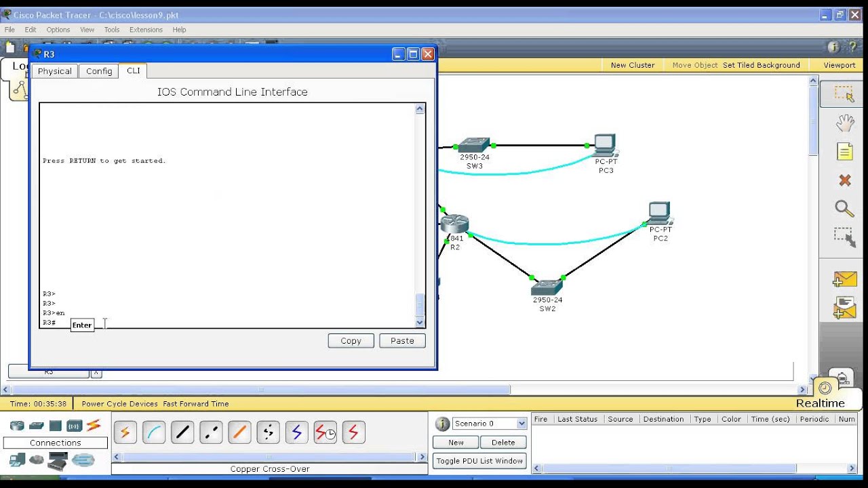Click the SW3 switch in the workspace

coord(474,145)
